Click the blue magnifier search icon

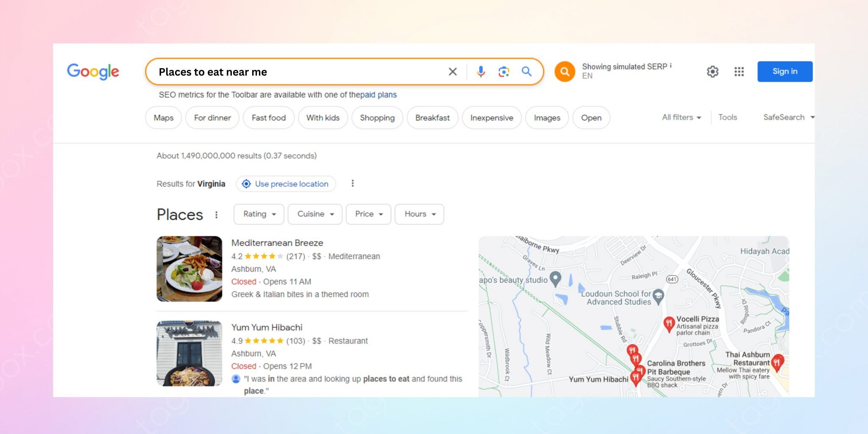click(526, 72)
